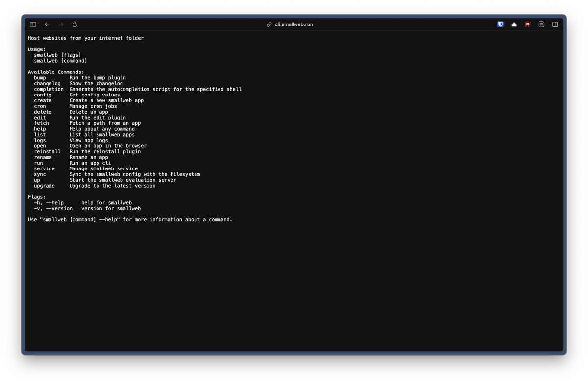Click the 'smallweb [command]' usage line
The height and width of the screenshot is (383, 588).
[60, 61]
